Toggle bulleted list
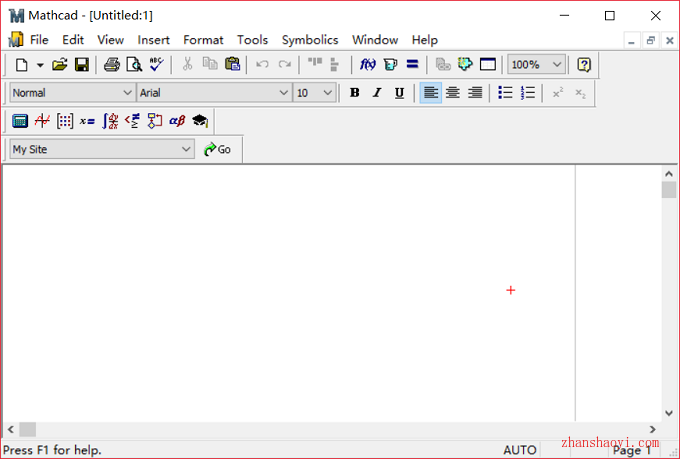 505,92
